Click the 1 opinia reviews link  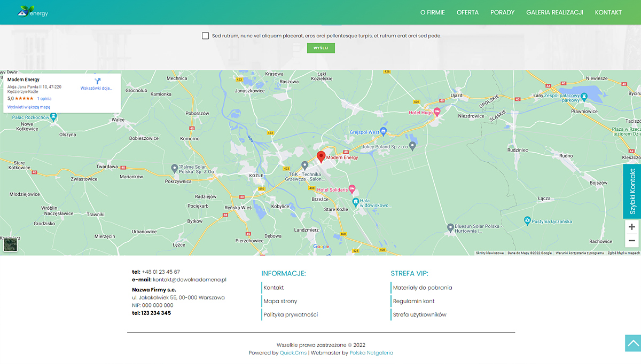tap(44, 99)
